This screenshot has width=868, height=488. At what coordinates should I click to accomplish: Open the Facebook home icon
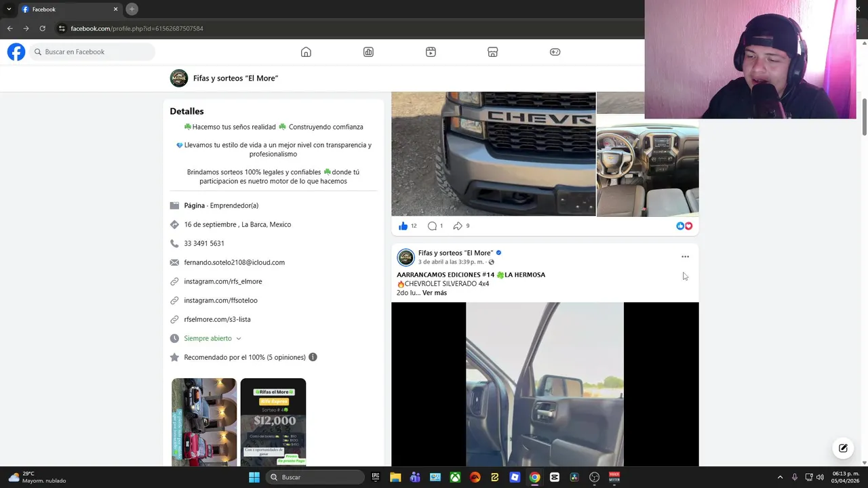click(306, 52)
